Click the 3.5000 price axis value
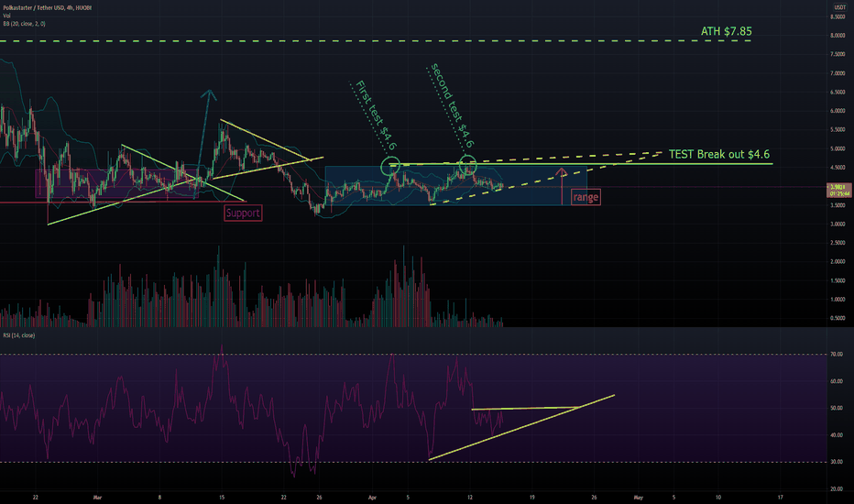Image resolution: width=854 pixels, height=504 pixels. point(838,205)
